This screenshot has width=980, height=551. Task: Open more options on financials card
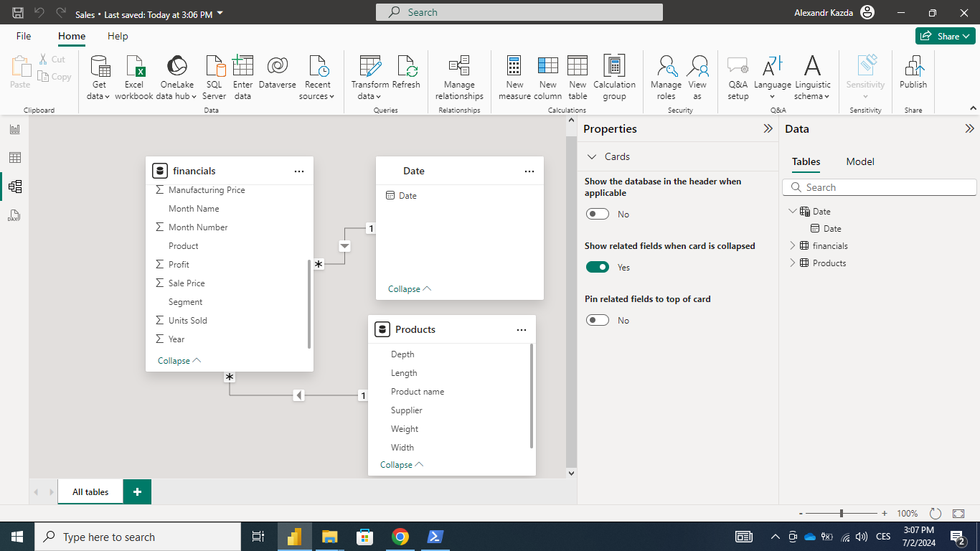299,171
